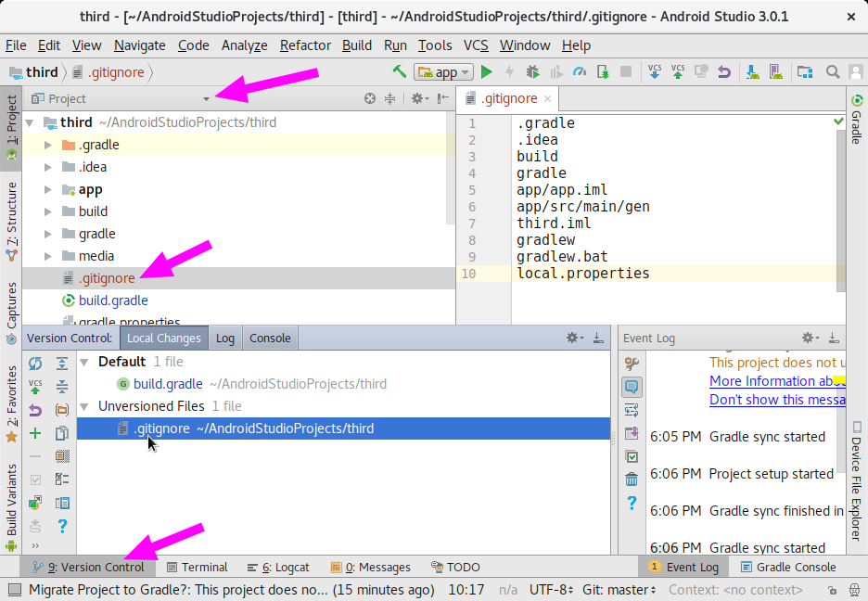Switch to the Console tab in Version Control

pyautogui.click(x=270, y=339)
